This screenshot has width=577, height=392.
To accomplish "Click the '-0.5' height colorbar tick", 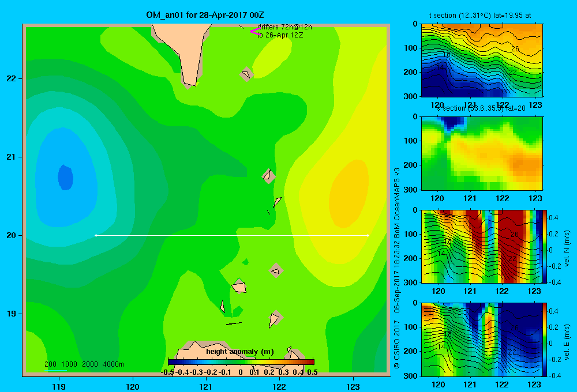I will pos(168,372).
